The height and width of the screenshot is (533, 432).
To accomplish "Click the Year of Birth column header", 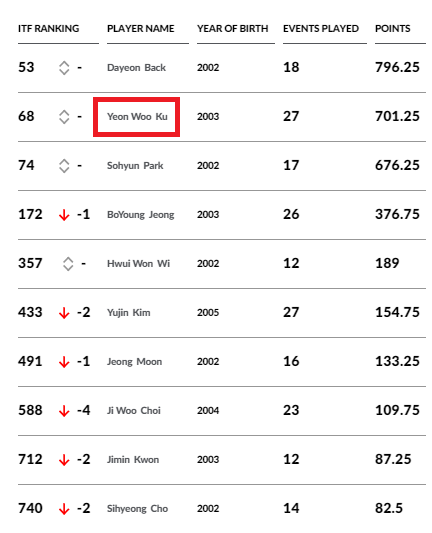I will click(x=233, y=29).
